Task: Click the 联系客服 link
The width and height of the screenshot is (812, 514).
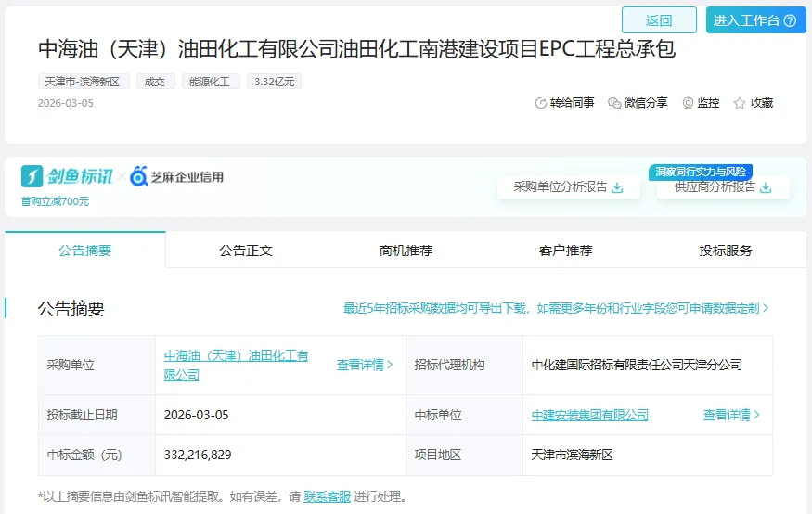Action: coord(327,496)
